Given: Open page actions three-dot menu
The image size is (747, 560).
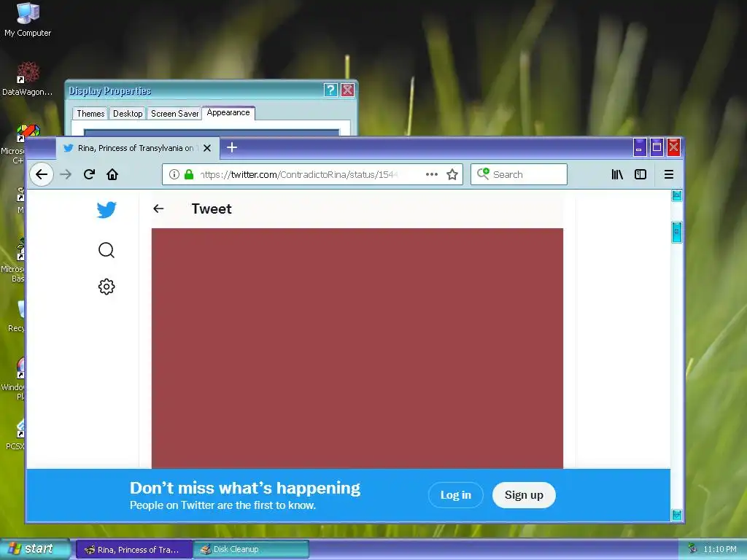Looking at the screenshot, I should (x=432, y=174).
